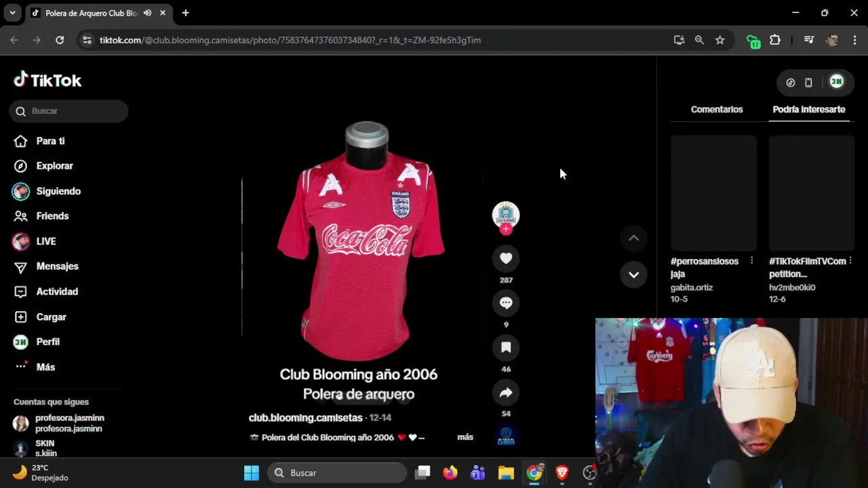Open the LIVE section
This screenshot has width=868, height=488.
click(x=34, y=241)
